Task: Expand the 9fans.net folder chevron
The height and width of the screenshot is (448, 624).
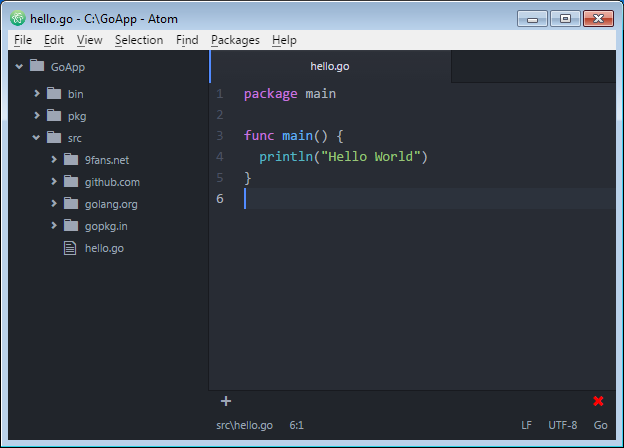Action: [53, 159]
